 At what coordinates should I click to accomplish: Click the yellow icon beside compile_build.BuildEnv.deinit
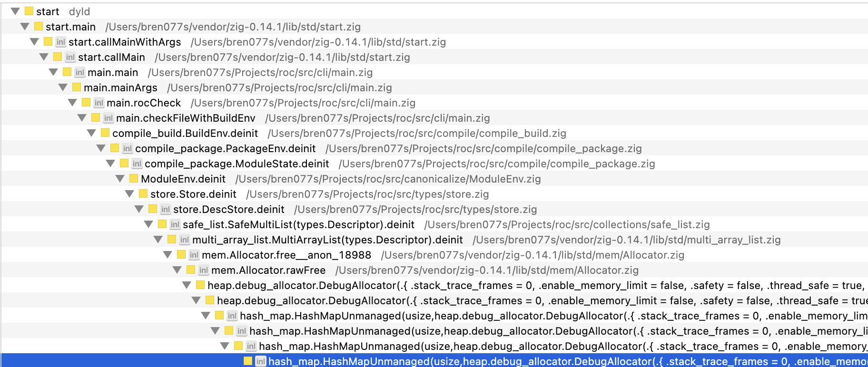click(x=105, y=133)
